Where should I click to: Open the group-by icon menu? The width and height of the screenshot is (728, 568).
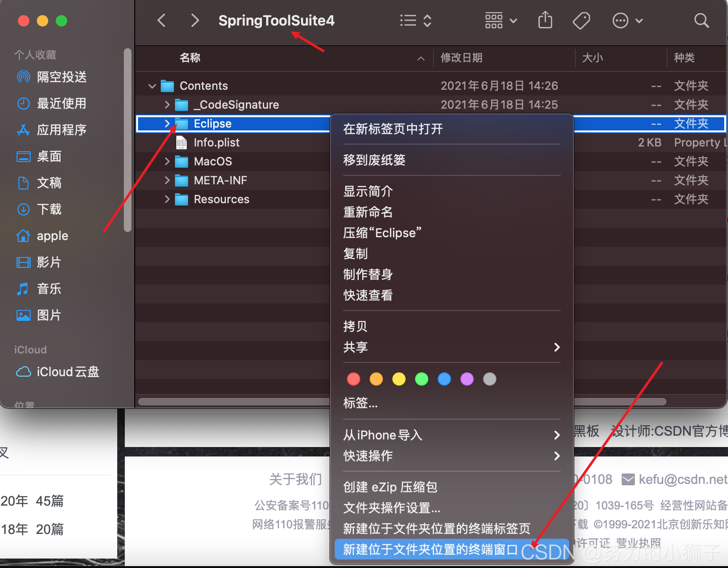click(501, 20)
